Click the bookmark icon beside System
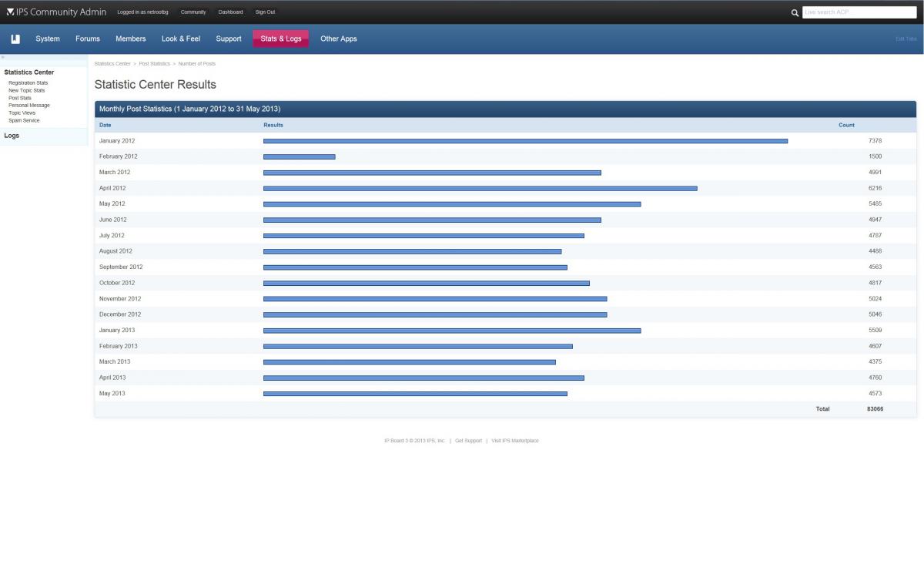The image size is (924, 561). (15, 39)
